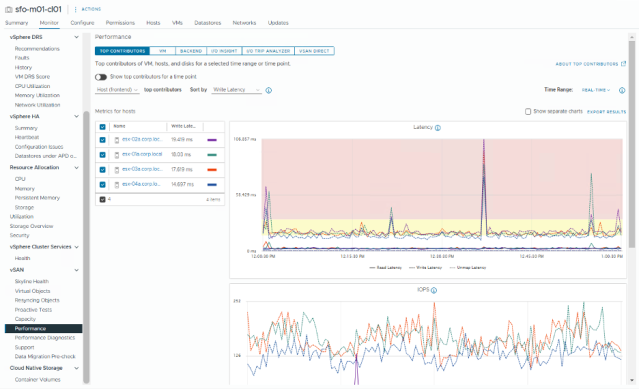The height and width of the screenshot is (389, 639).
Task: Select the I/O INSIGHT tab
Action: click(x=224, y=51)
